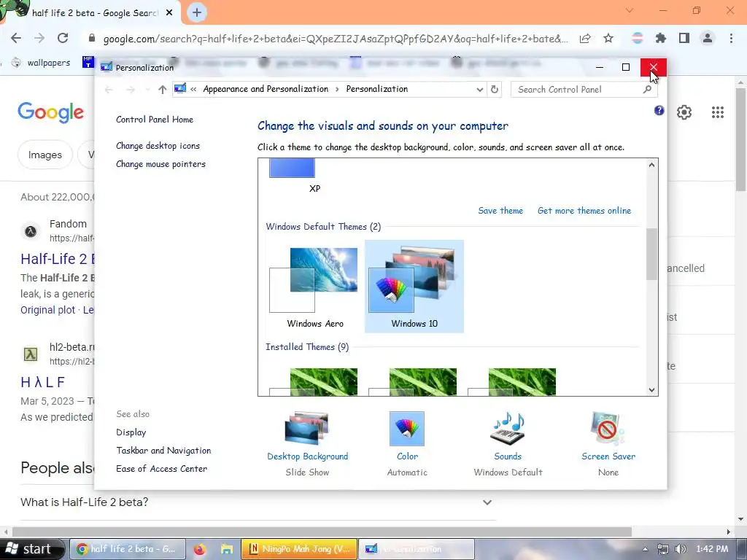Open a new Chrome tab
Viewport: 747px width, 560px height.
[x=197, y=12]
